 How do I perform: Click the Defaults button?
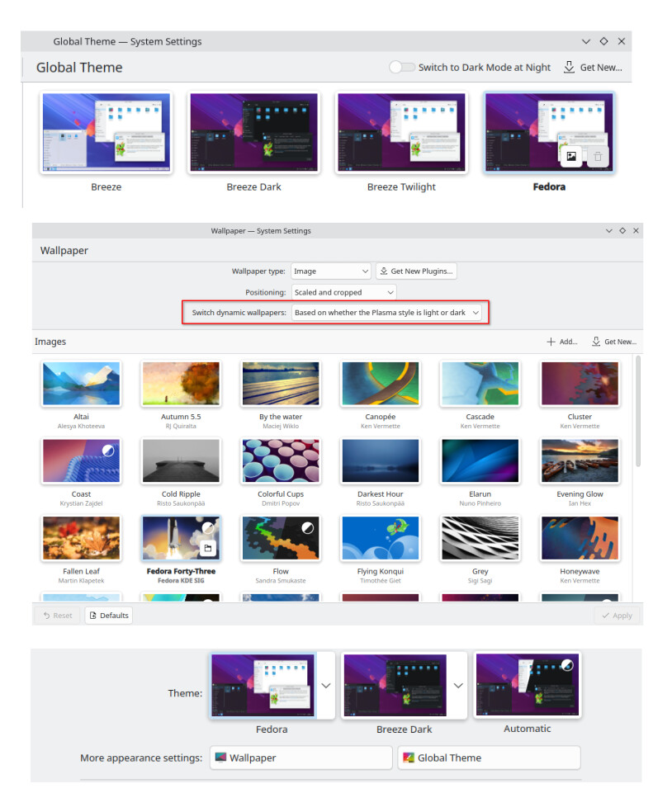pos(108,615)
